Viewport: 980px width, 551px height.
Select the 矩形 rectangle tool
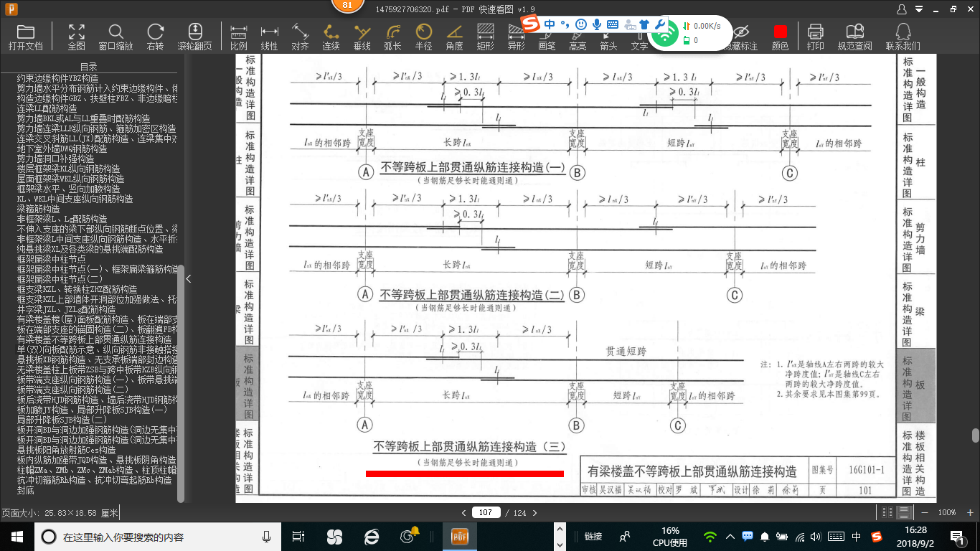486,37
